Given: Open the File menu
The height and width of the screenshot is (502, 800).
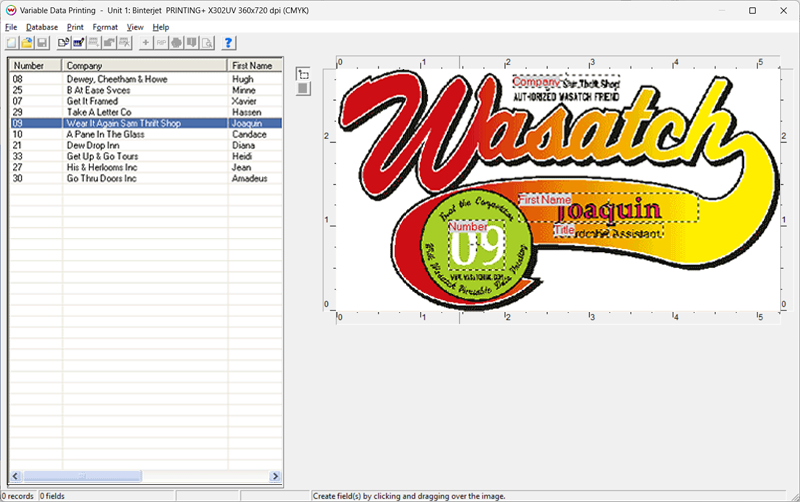Looking at the screenshot, I should (11, 27).
